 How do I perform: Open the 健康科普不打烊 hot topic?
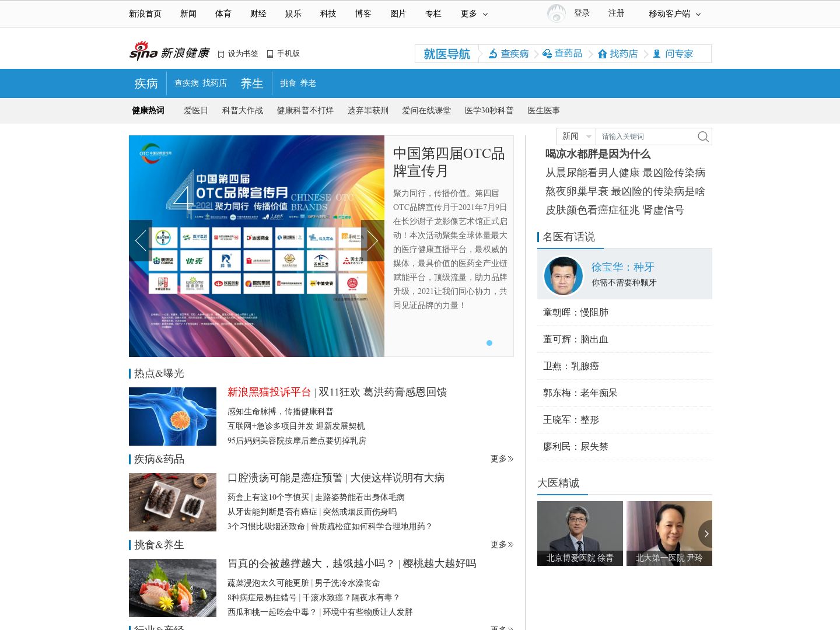pyautogui.click(x=305, y=110)
